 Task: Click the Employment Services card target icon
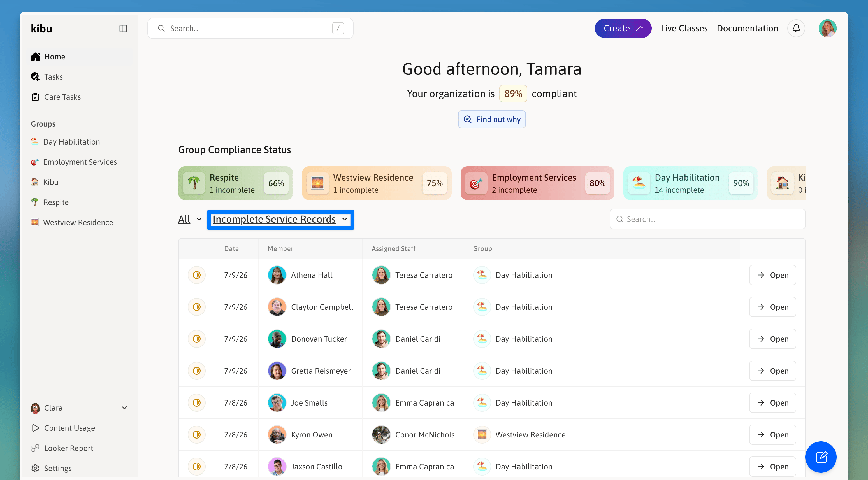point(476,183)
